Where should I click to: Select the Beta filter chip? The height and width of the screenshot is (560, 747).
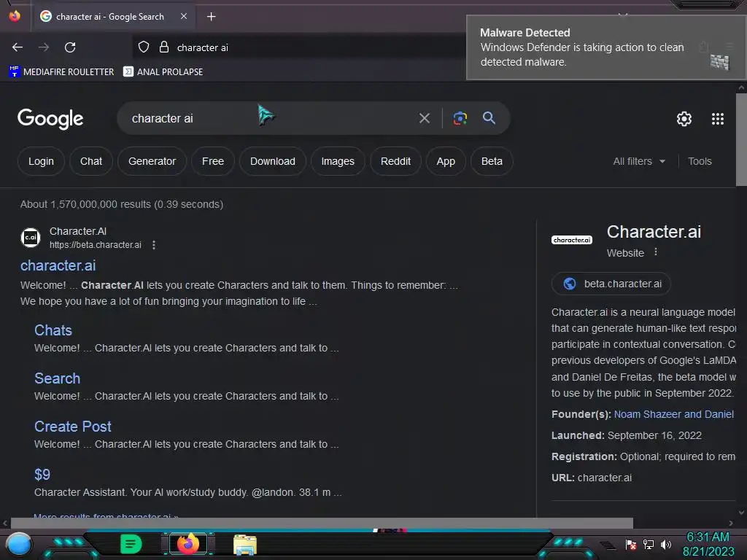coord(492,161)
